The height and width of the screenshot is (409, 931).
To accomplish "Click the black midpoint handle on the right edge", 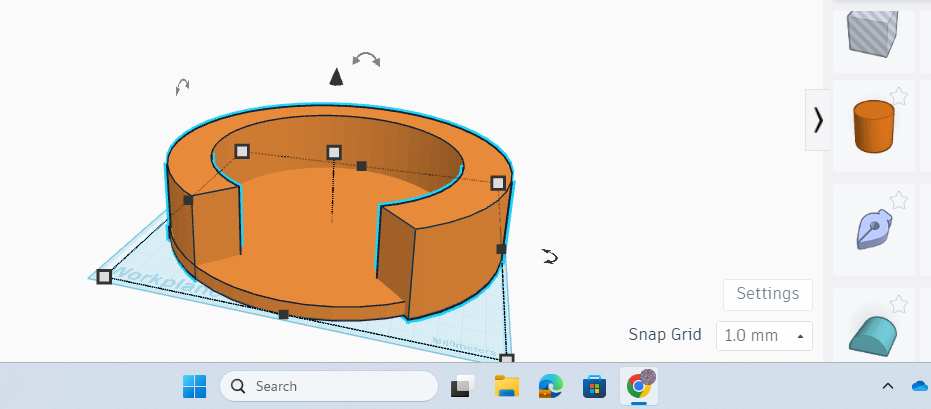I will [x=501, y=249].
